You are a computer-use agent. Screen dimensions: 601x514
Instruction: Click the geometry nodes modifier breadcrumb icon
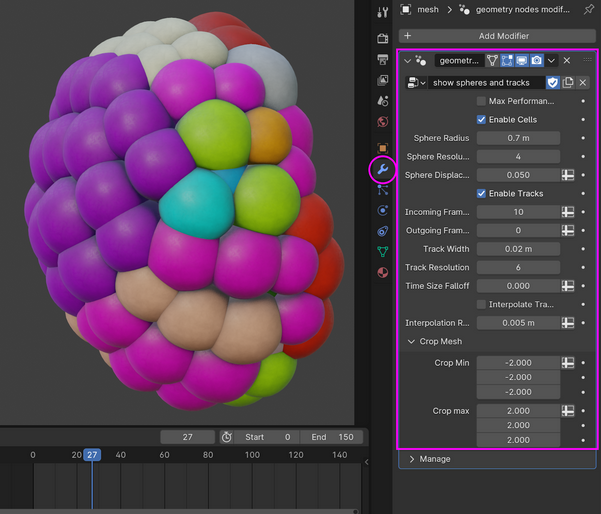464,10
